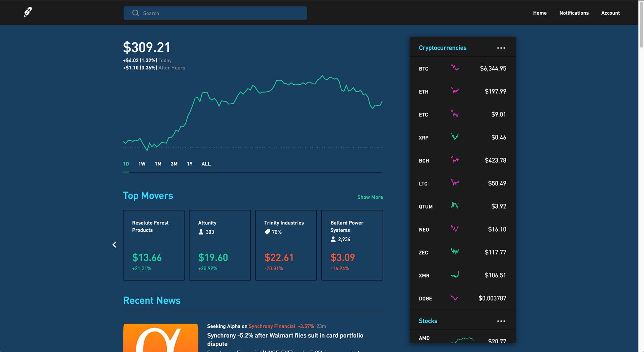Click inside the search input field
Image resolution: width=644 pixels, height=352 pixels.
(x=215, y=13)
